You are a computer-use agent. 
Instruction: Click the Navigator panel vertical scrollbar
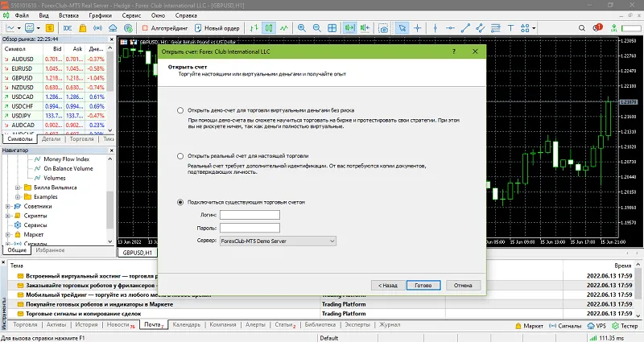coord(110,200)
